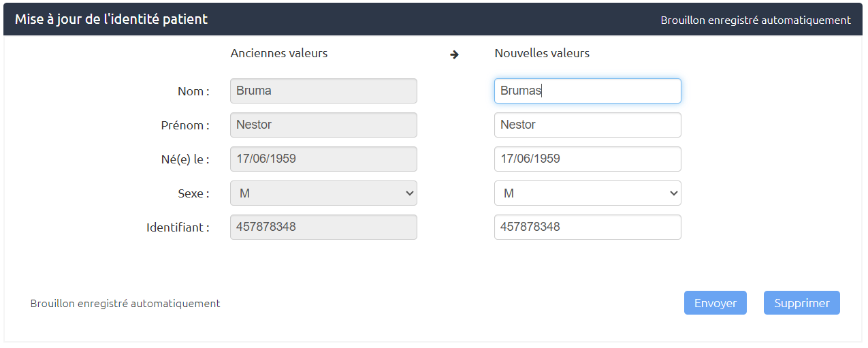Screen dimensions: 868x348
Task: Click the Sexe : label
Action: click(193, 193)
